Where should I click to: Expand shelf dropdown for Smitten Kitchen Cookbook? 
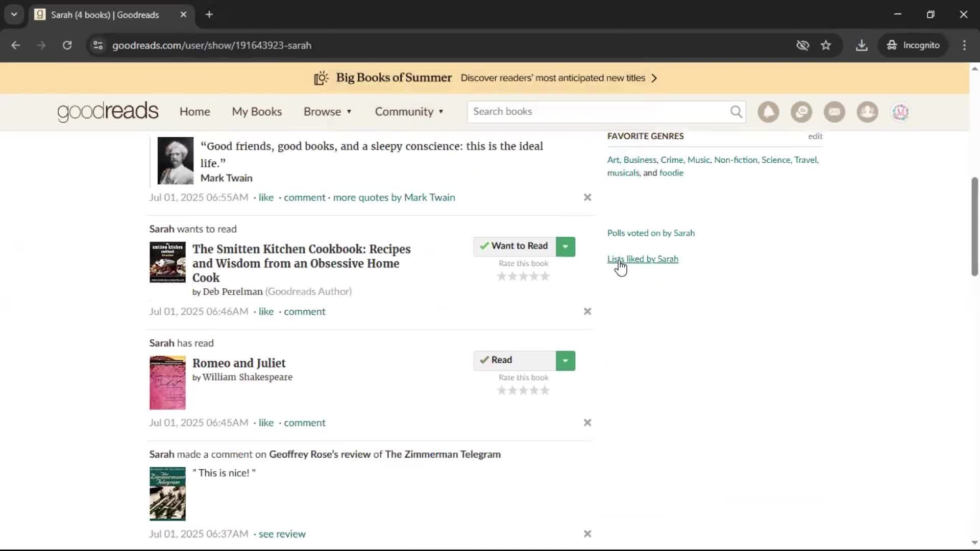click(566, 246)
